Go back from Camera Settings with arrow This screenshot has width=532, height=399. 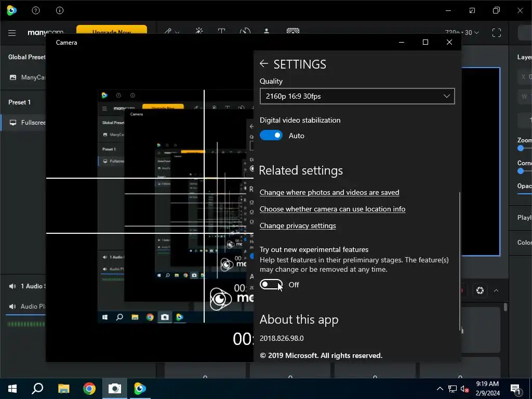(263, 63)
